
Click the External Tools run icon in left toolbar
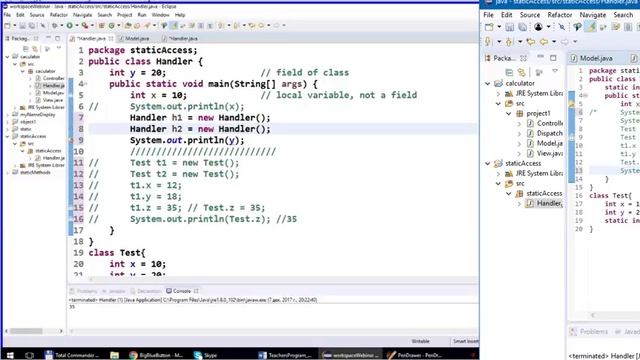pyautogui.click(x=84, y=25)
